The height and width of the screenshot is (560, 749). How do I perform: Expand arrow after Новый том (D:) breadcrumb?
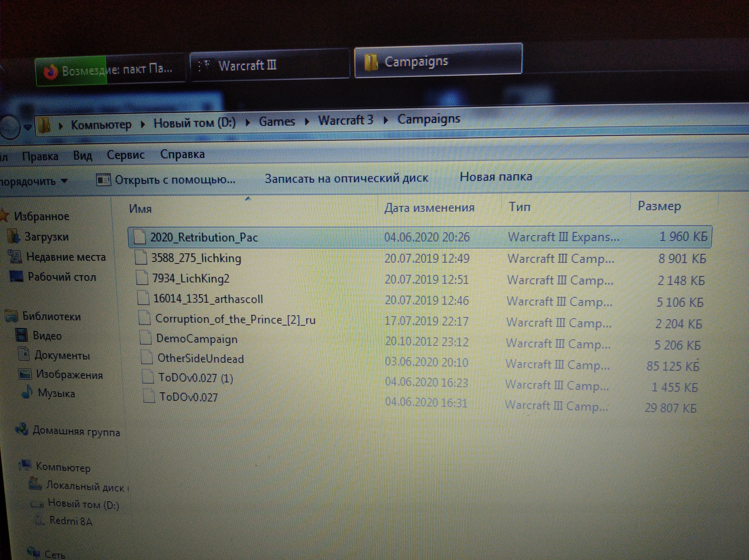(x=248, y=123)
